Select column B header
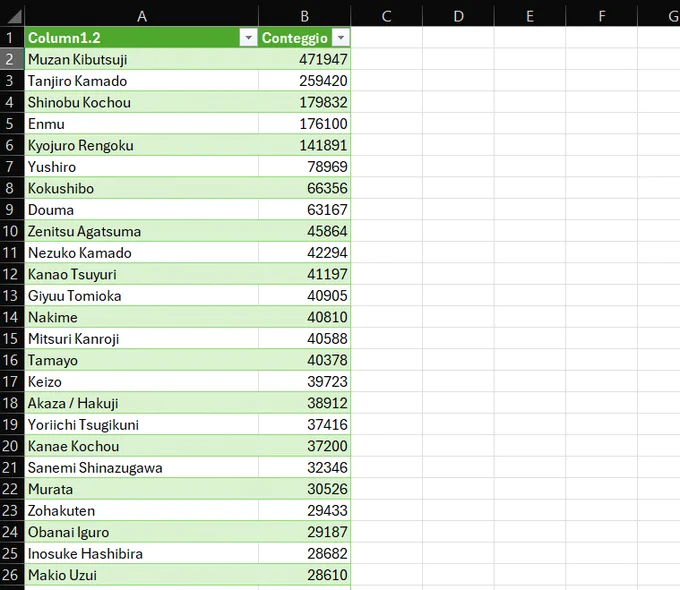 (304, 16)
